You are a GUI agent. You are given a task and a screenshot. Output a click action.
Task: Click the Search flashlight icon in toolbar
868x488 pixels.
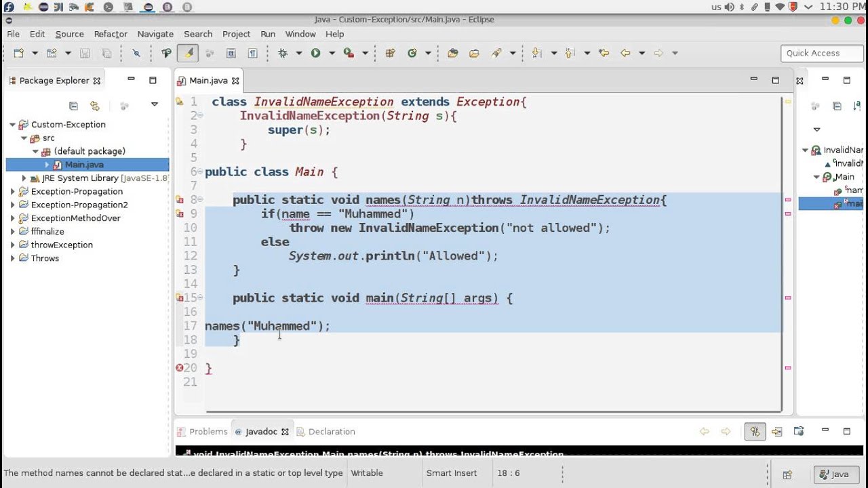pyautogui.click(x=497, y=53)
